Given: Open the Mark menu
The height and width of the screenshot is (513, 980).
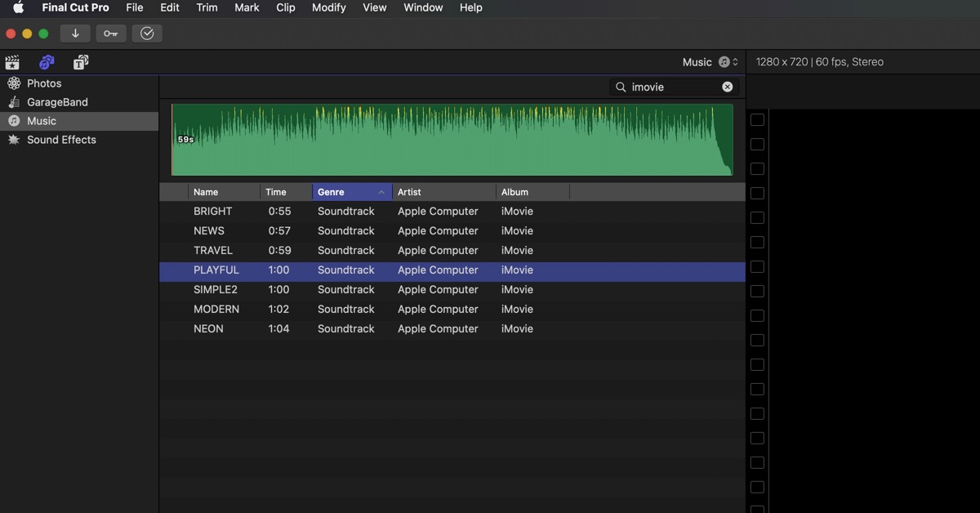Looking at the screenshot, I should click(247, 7).
